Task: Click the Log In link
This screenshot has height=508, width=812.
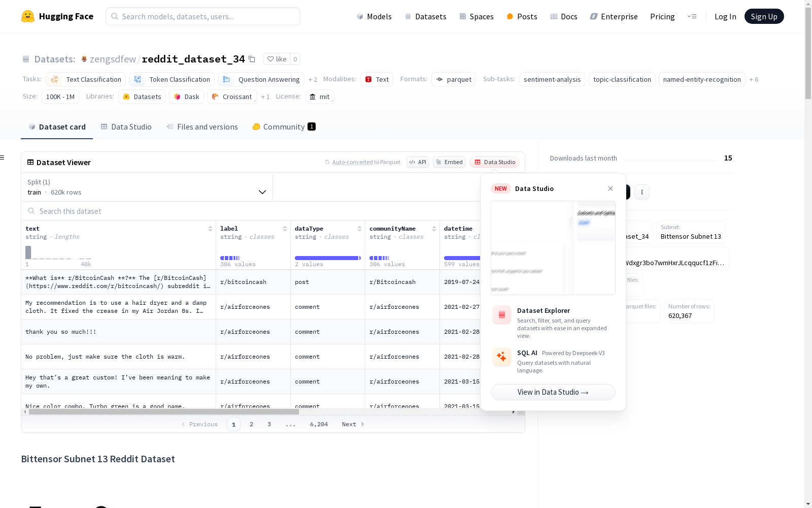Action: coord(725,16)
